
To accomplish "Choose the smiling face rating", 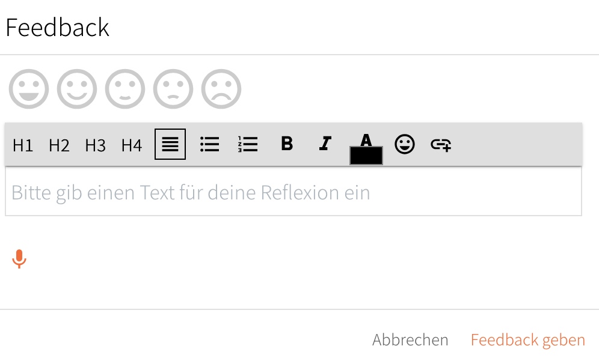I will point(77,89).
